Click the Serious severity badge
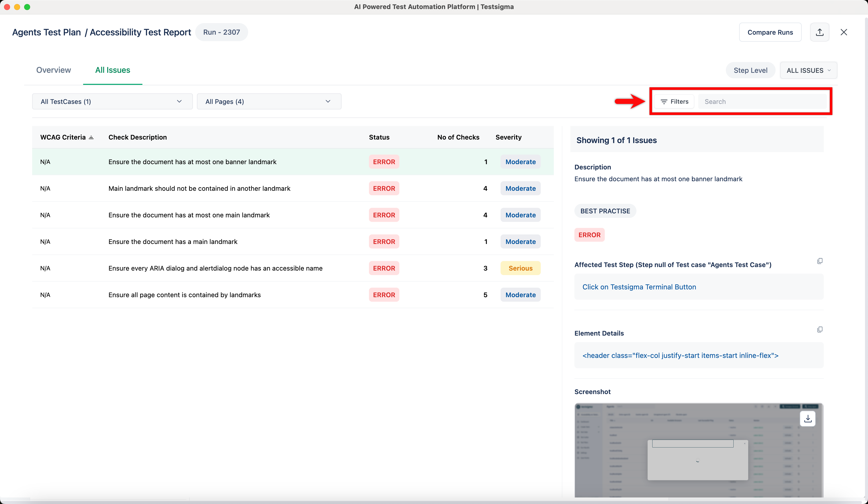Screen dimensions: 868x504 point(520,268)
